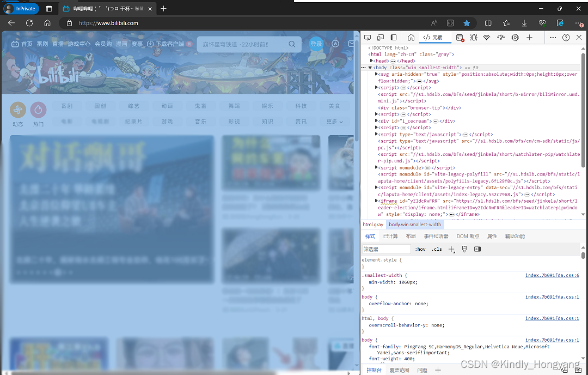The image size is (588, 375).
Task: Expand the svg aria-hidden node
Action: [376, 74]
